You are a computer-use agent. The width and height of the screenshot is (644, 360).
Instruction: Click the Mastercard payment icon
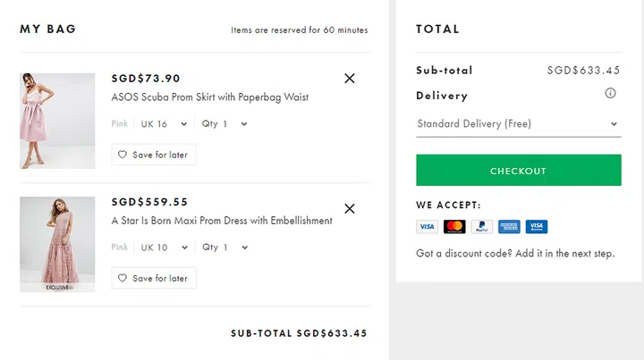pos(454,227)
